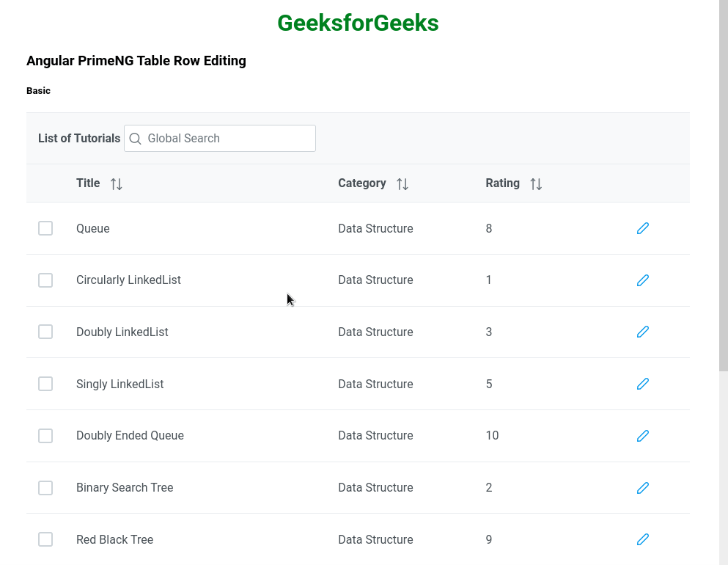Click the GeeksforGeeks heading
The width and height of the screenshot is (728, 565).
coord(358,23)
